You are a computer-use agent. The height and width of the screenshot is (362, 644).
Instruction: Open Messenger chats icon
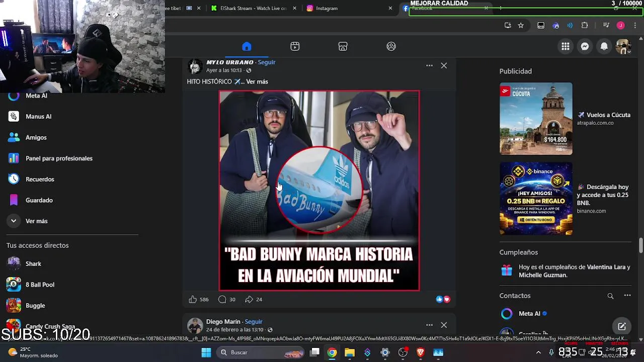point(585,46)
